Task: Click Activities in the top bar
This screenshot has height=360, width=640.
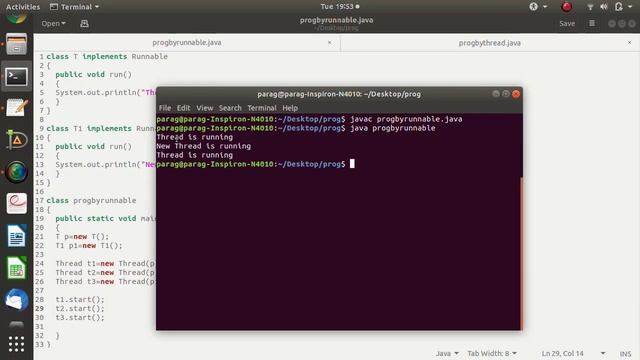Action: pyautogui.click(x=23, y=7)
